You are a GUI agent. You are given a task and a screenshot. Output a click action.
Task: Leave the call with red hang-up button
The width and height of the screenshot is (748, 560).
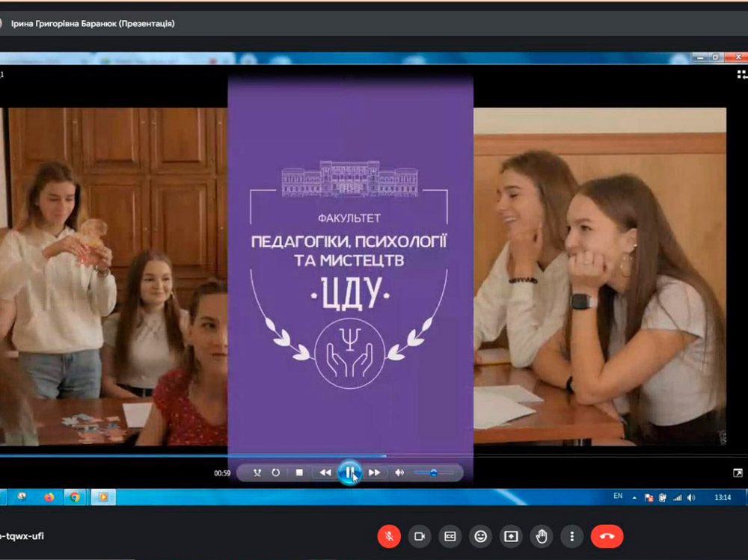pos(607,536)
